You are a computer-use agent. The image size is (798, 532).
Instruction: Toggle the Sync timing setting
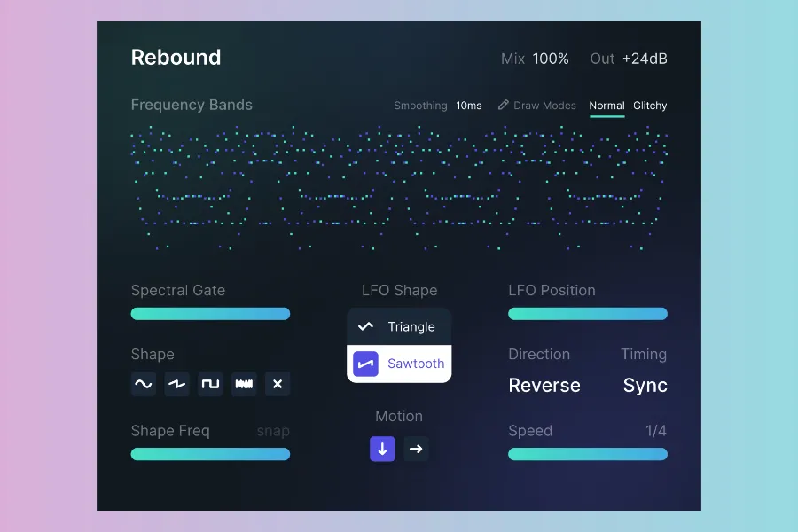(645, 386)
